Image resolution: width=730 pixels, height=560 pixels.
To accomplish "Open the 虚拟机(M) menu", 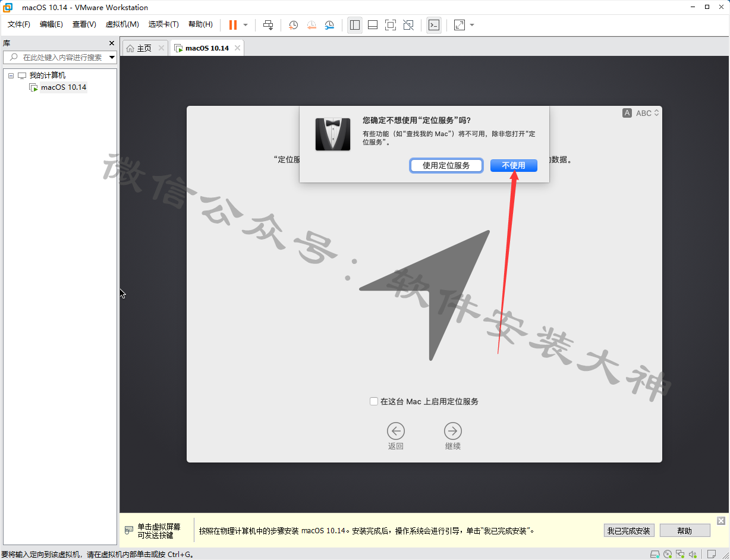I will tap(122, 24).
